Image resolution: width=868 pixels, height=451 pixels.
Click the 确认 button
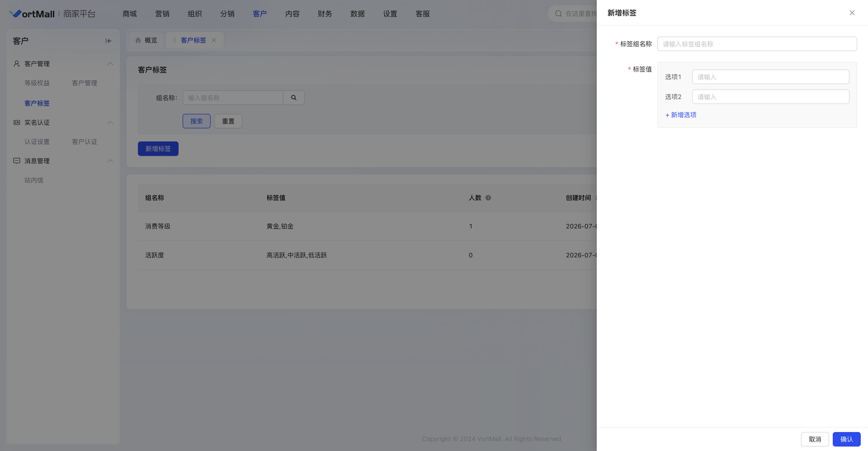click(846, 439)
